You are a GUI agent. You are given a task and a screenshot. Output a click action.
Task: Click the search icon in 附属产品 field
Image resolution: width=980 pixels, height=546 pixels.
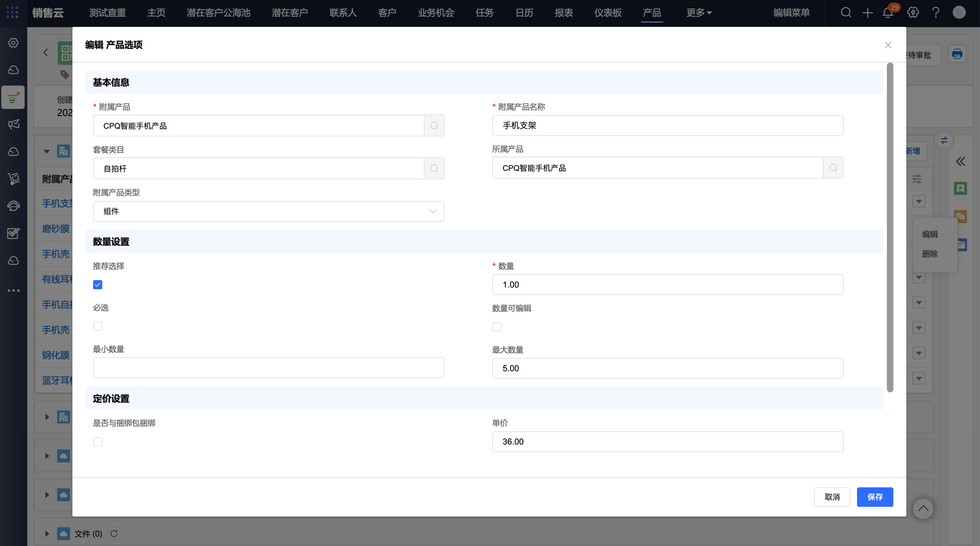click(434, 126)
